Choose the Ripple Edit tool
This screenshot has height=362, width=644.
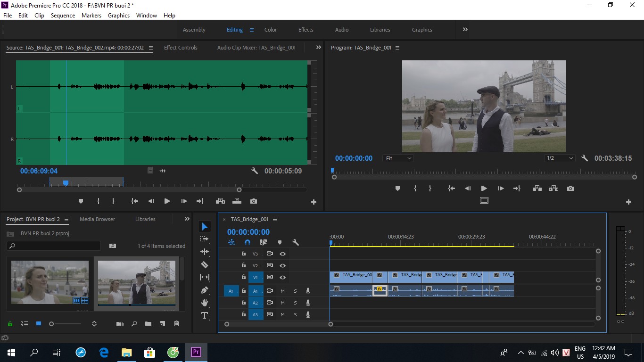pyautogui.click(x=205, y=252)
